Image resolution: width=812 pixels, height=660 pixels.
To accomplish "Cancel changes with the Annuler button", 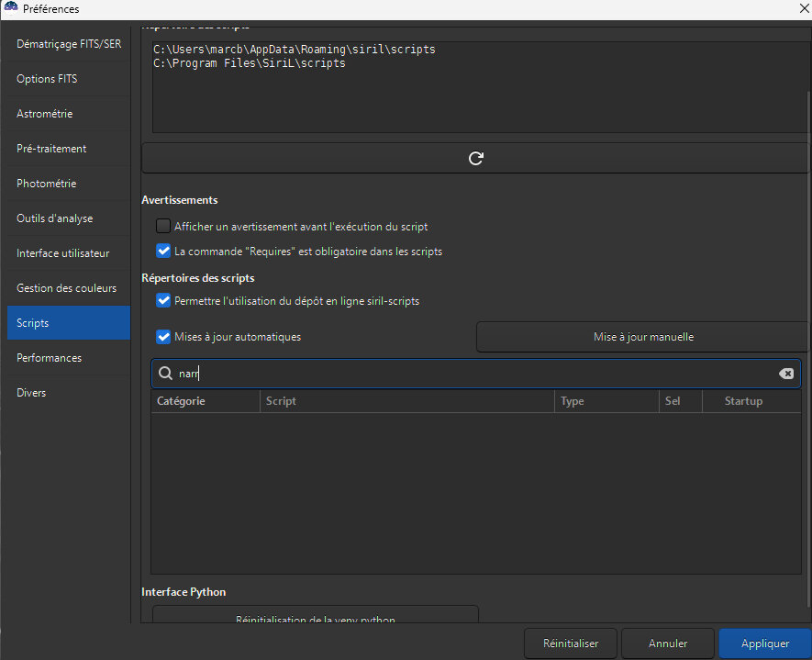I will [x=668, y=643].
